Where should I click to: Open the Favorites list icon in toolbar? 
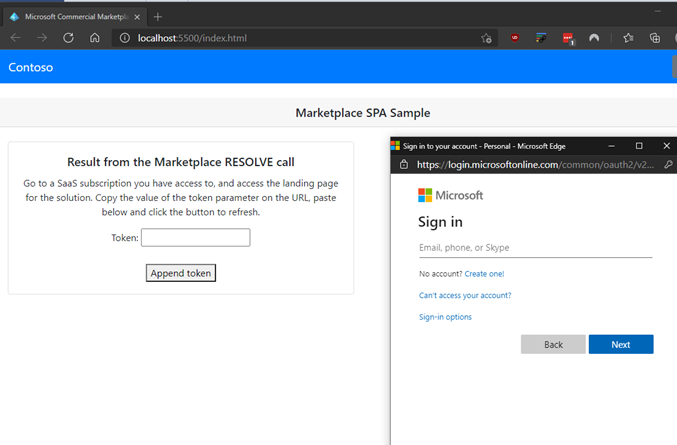point(628,38)
